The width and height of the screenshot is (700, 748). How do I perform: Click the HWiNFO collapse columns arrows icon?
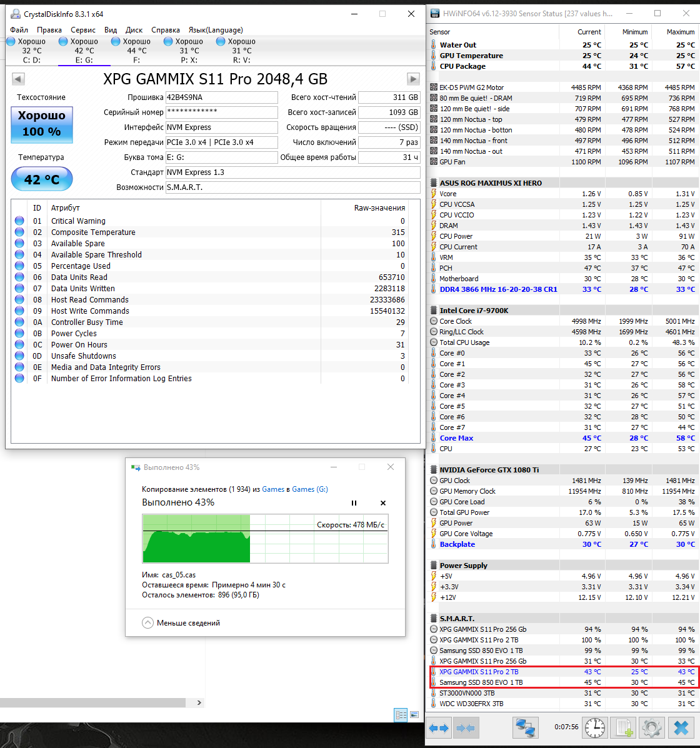(x=465, y=728)
